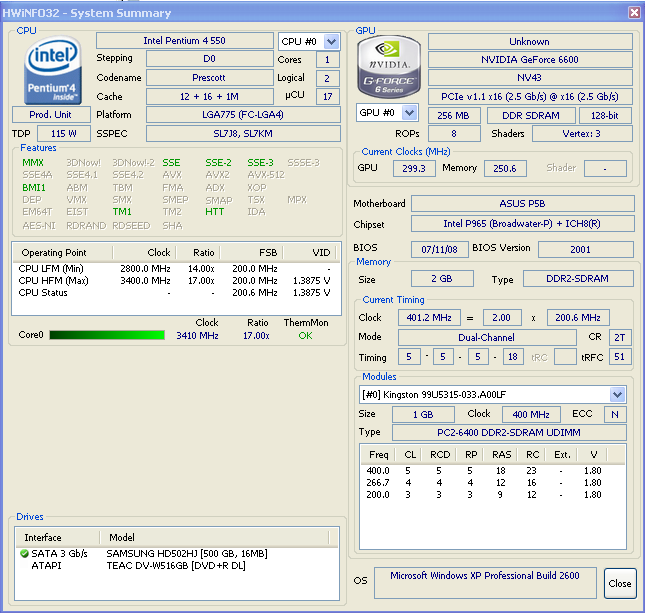
Task: Click the RAS column header
Action: pyautogui.click(x=501, y=455)
